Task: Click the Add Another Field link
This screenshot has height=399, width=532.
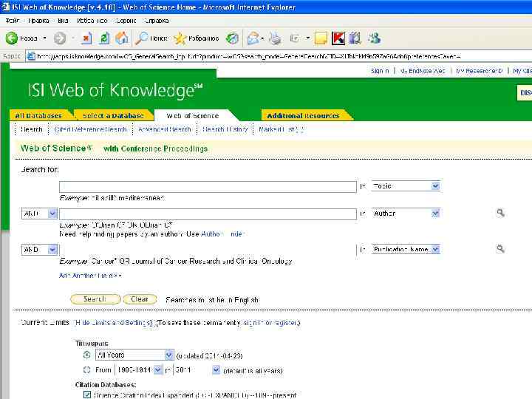Action: (90, 276)
